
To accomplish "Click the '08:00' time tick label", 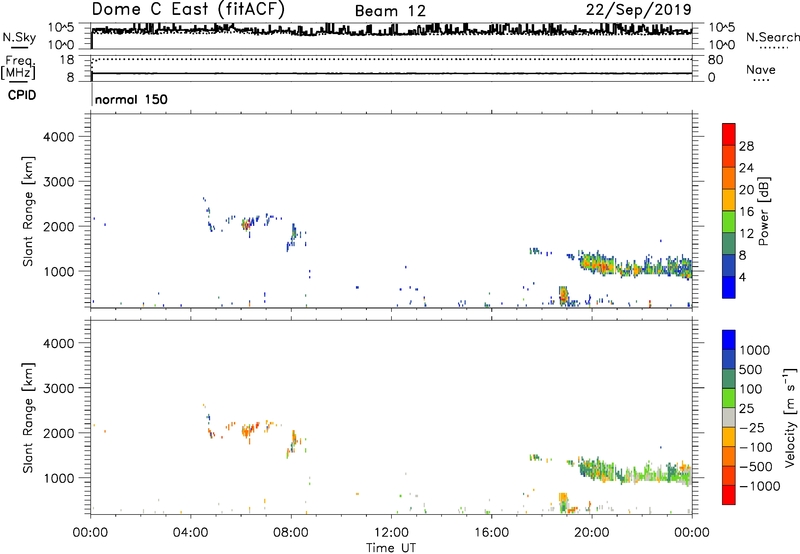I will click(291, 533).
